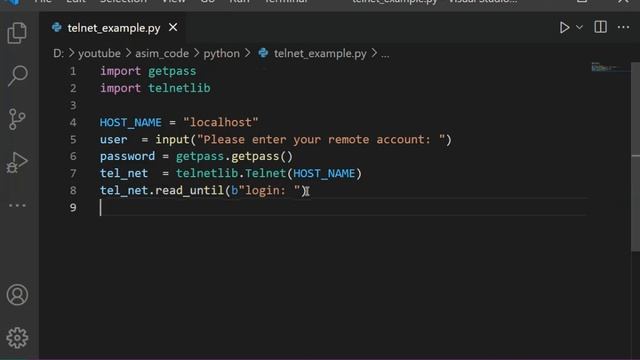The image size is (640, 360).
Task: Click HOST_NAME variable on line 4
Action: pos(131,122)
